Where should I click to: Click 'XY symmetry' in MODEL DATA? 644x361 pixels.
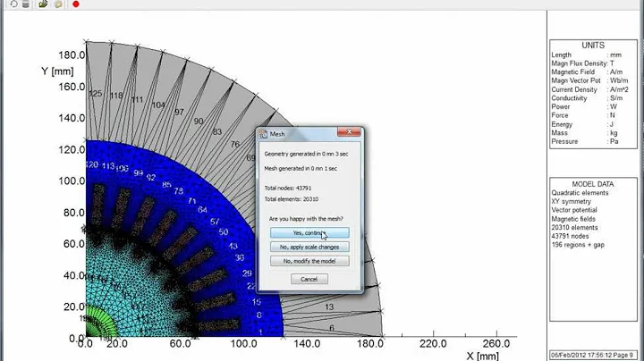coord(572,201)
